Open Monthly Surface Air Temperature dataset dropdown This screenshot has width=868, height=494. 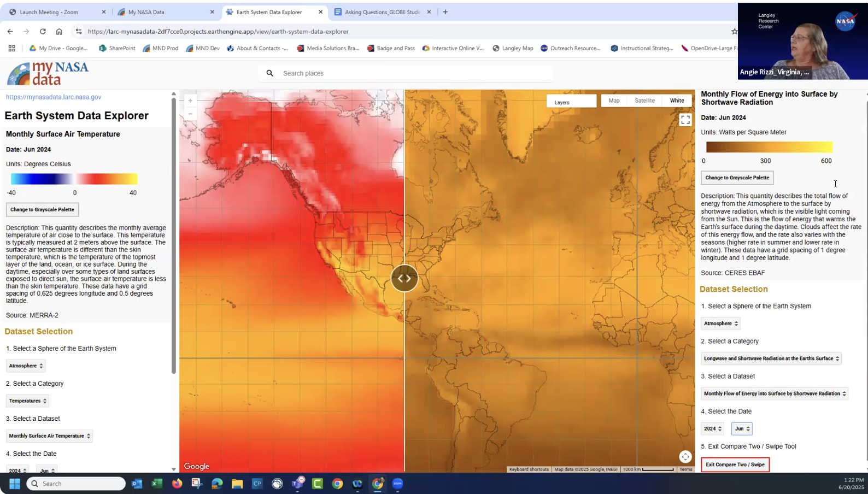[x=49, y=436]
